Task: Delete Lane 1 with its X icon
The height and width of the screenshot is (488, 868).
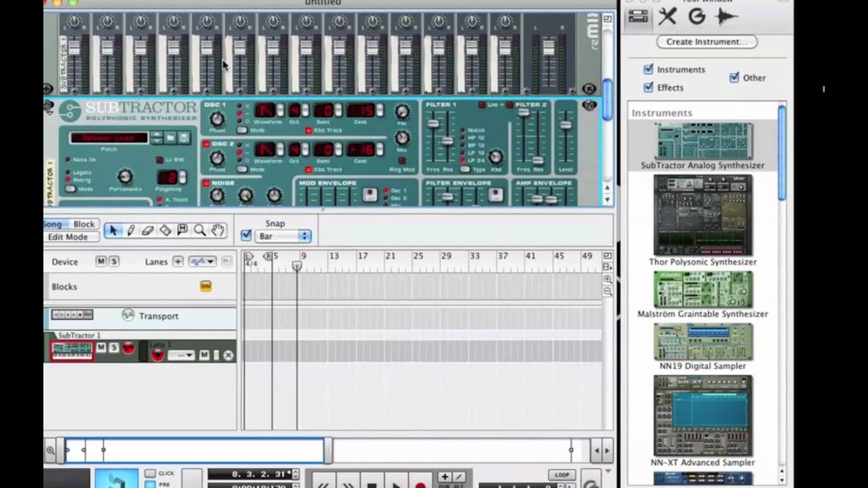Action: (229, 355)
